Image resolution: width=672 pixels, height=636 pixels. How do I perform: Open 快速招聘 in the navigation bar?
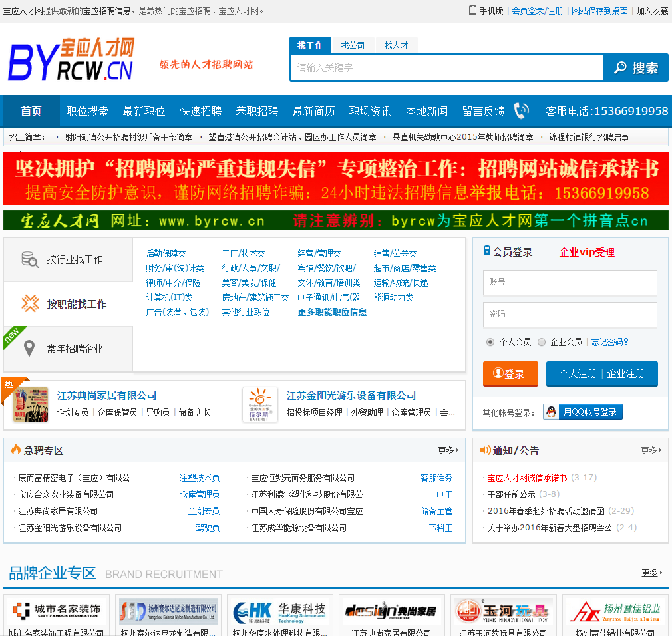coord(200,111)
